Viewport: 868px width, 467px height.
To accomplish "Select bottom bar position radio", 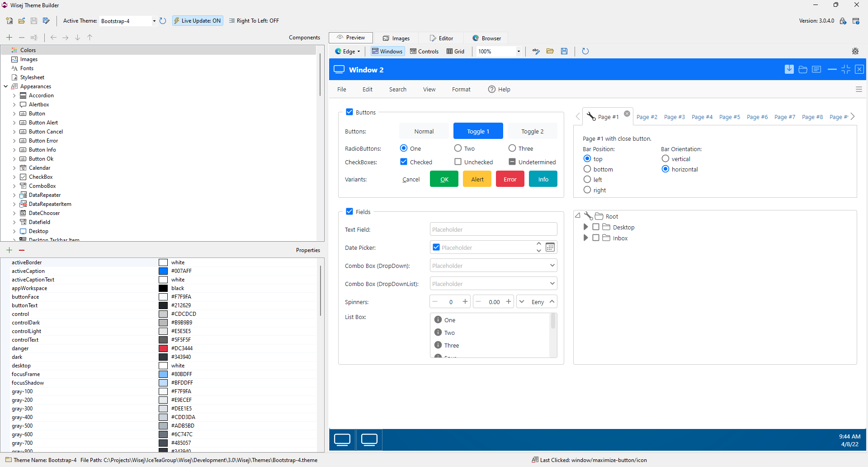I will [587, 169].
